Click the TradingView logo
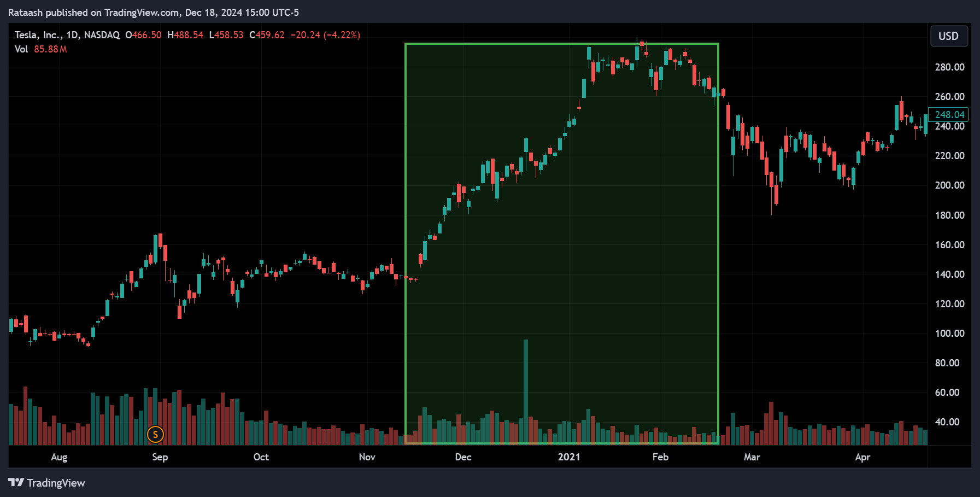This screenshot has width=980, height=497. coord(46,483)
